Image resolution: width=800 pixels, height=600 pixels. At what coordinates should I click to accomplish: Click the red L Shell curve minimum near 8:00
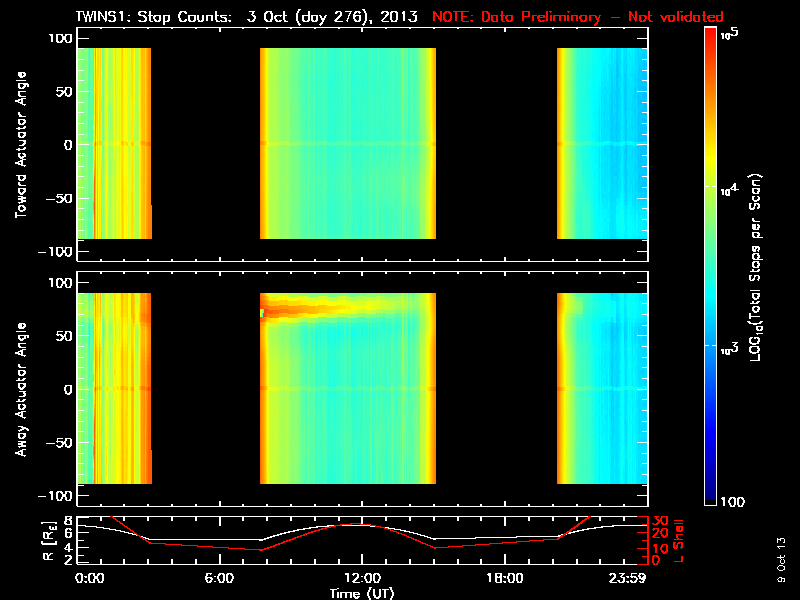(x=261, y=549)
